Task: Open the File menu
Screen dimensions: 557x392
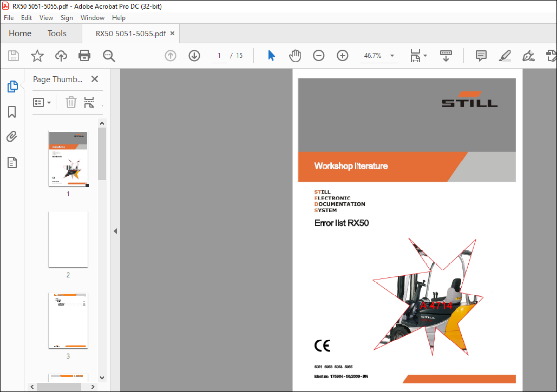Action: point(9,18)
